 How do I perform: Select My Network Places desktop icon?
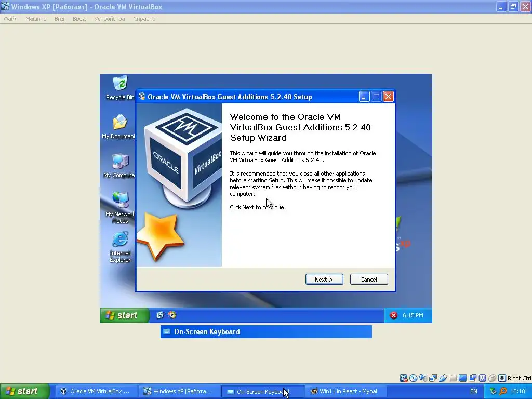(120, 207)
